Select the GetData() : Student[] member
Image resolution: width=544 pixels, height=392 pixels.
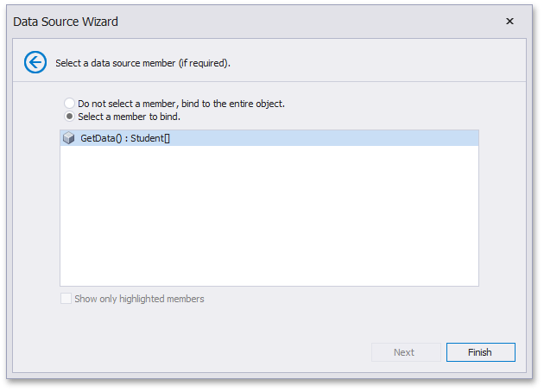click(125, 138)
